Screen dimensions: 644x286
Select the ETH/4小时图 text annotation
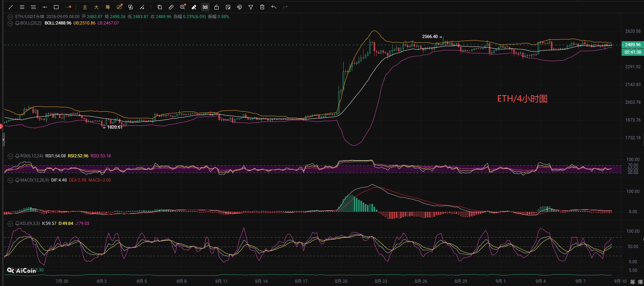[x=522, y=99]
